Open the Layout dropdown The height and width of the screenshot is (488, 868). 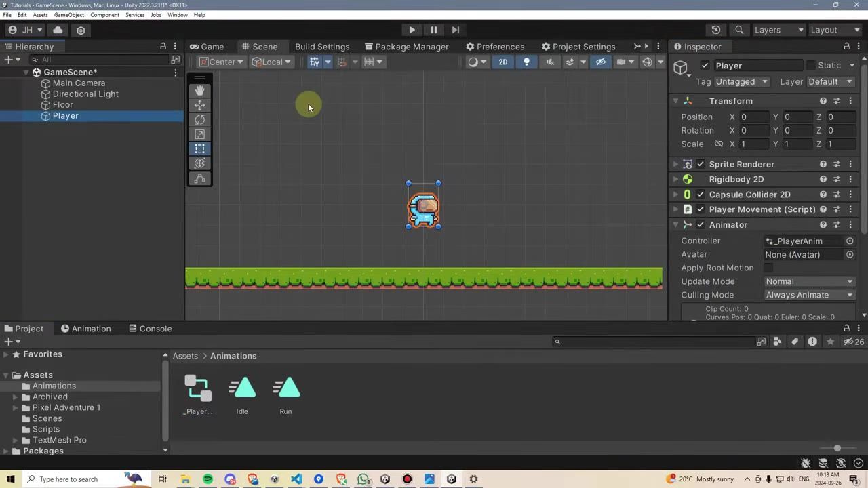[835, 30]
